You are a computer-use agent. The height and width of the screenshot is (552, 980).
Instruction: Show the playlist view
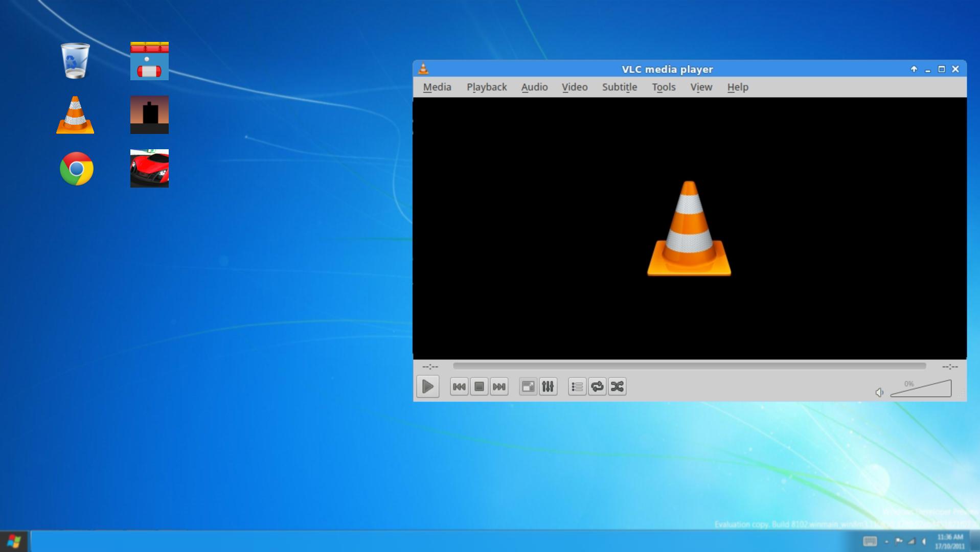(577, 387)
